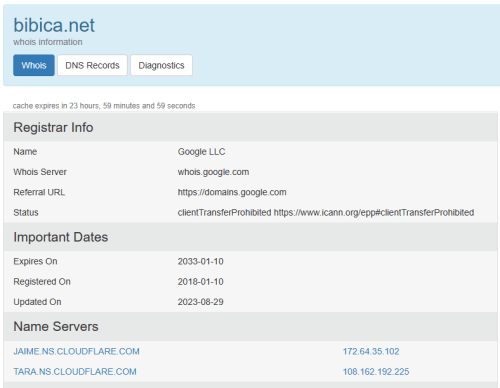Select the expiry date 2033-01-10

coord(200,261)
